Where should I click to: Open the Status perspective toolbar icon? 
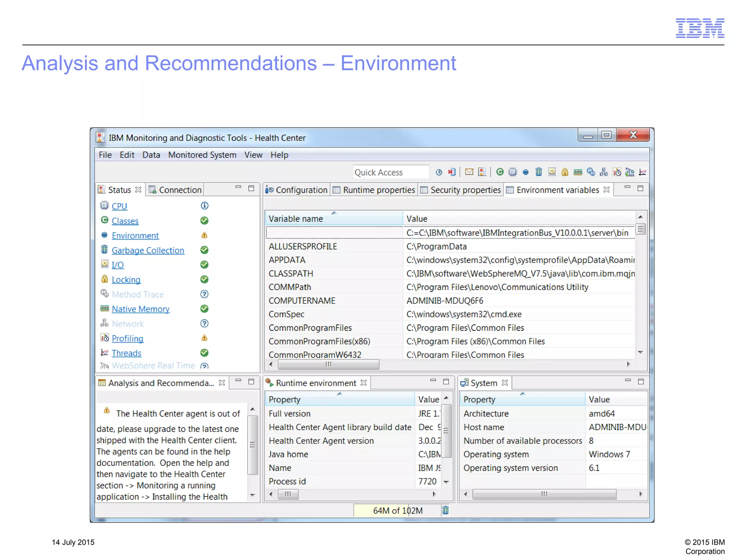click(x=482, y=172)
